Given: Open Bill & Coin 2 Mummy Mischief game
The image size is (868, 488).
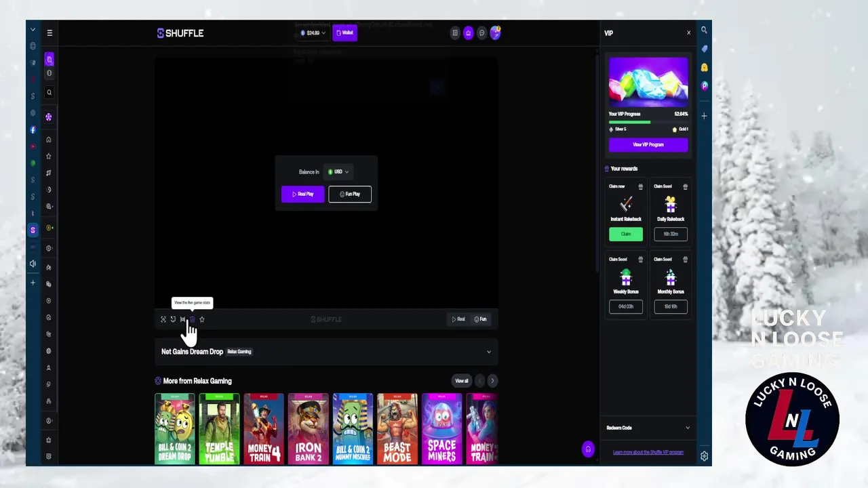Looking at the screenshot, I should pyautogui.click(x=353, y=429).
